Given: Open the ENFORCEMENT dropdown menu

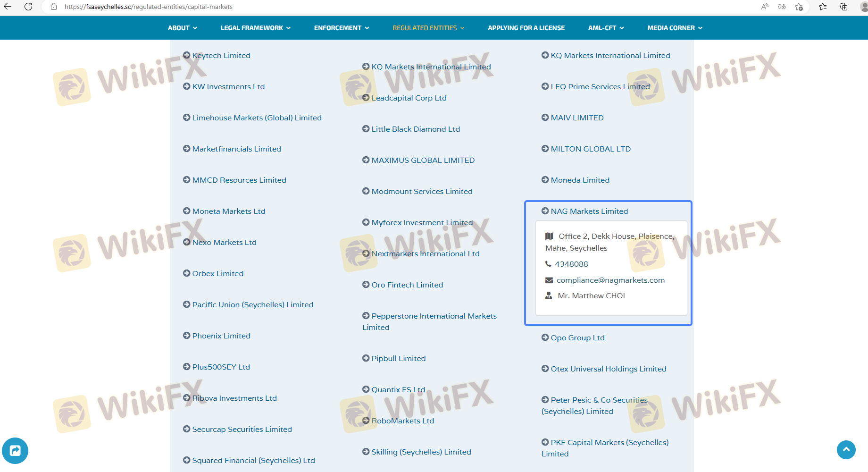Looking at the screenshot, I should (341, 28).
